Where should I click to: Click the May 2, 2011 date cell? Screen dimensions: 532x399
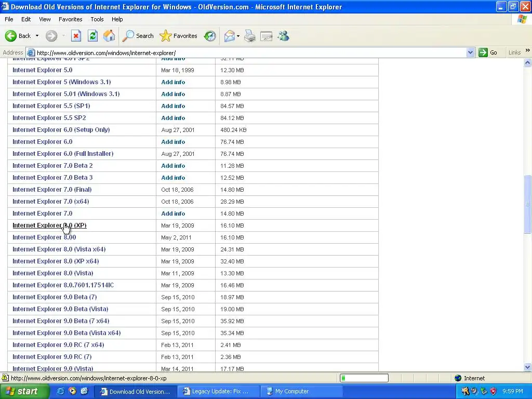(176, 237)
